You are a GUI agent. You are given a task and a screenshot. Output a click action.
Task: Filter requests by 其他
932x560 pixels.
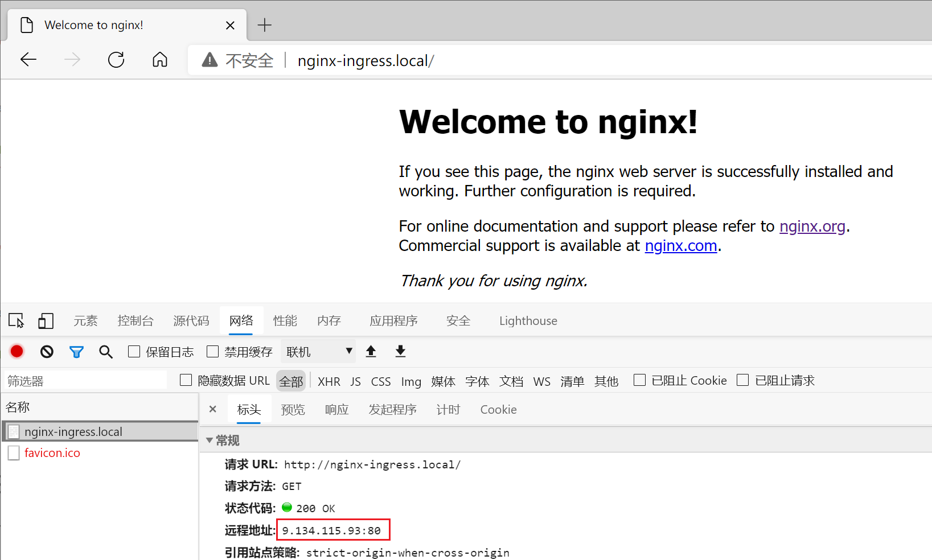coord(606,381)
